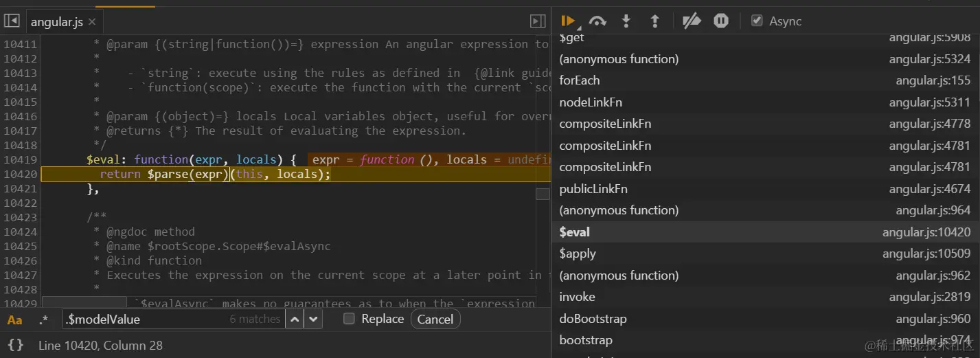Toggle case-sensitive search (Aa)
The width and height of the screenshot is (980, 358).
tap(14, 320)
